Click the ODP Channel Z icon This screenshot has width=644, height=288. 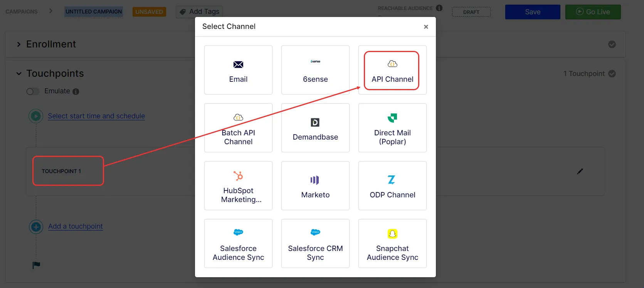point(392,180)
